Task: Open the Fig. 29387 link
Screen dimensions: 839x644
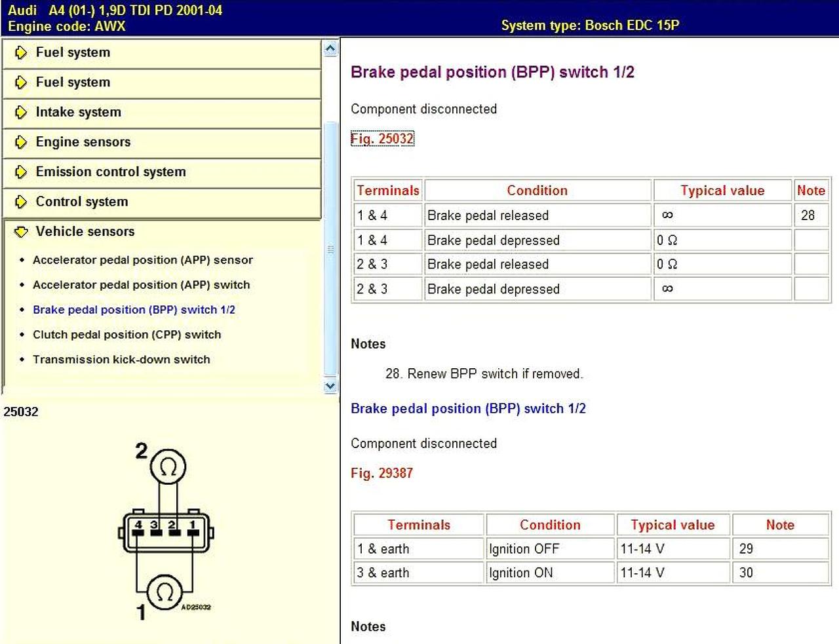Action: 382,473
